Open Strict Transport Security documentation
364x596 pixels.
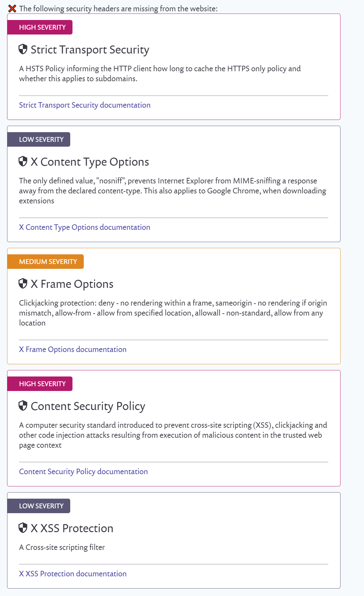point(85,105)
